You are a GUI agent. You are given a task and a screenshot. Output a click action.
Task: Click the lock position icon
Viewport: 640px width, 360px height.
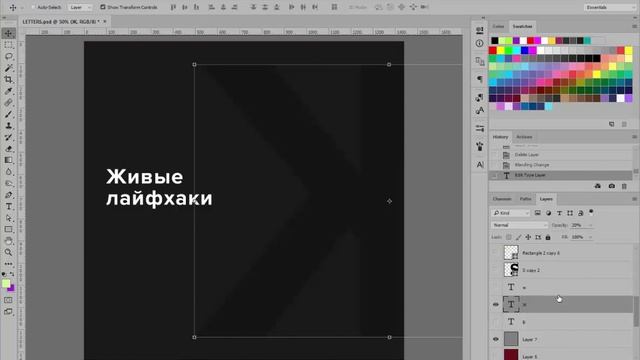point(528,237)
